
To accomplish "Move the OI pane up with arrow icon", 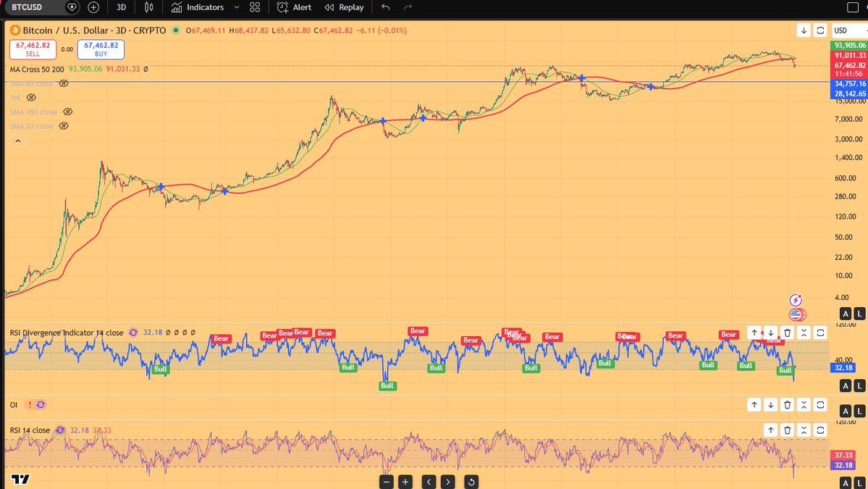I will [x=754, y=404].
